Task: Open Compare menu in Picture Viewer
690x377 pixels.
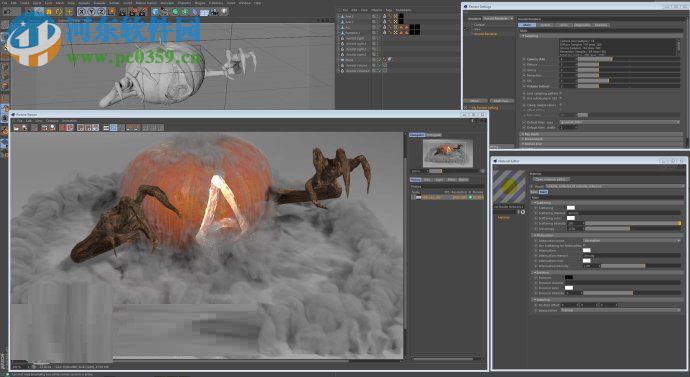Action: (52, 121)
